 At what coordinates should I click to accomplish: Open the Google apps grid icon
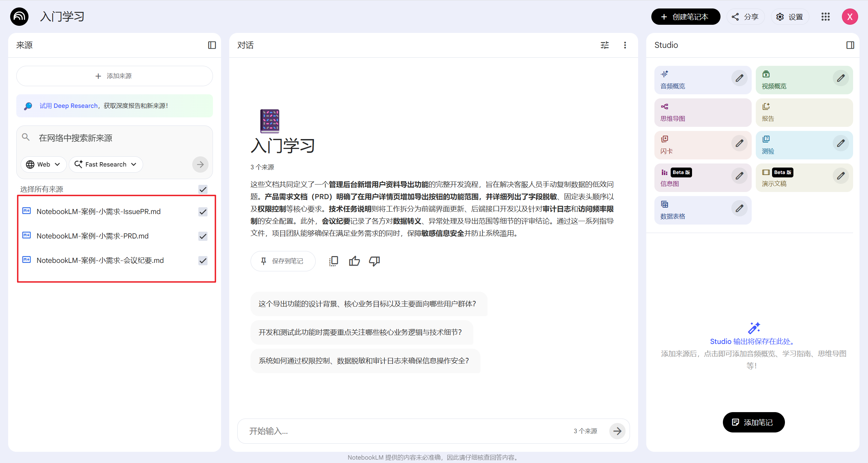coord(826,17)
